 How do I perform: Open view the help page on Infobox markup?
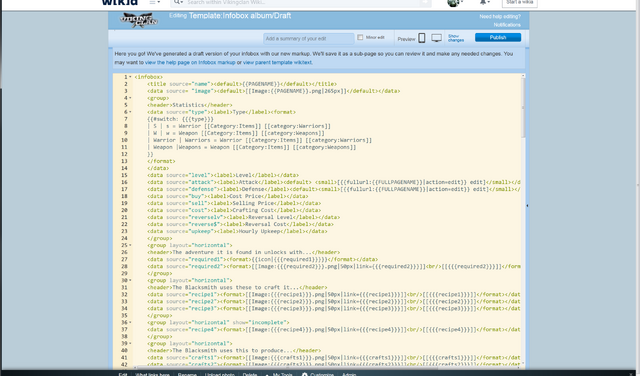pyautogui.click(x=190, y=62)
